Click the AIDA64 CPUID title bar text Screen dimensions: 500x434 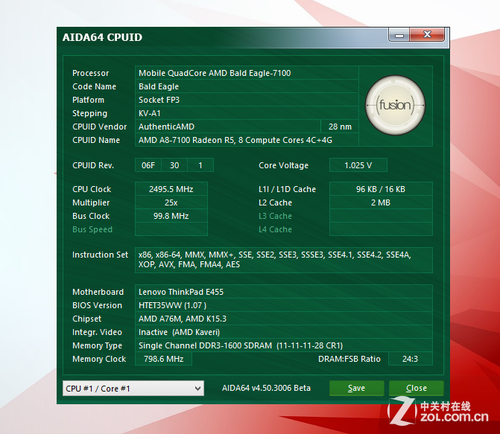point(102,37)
